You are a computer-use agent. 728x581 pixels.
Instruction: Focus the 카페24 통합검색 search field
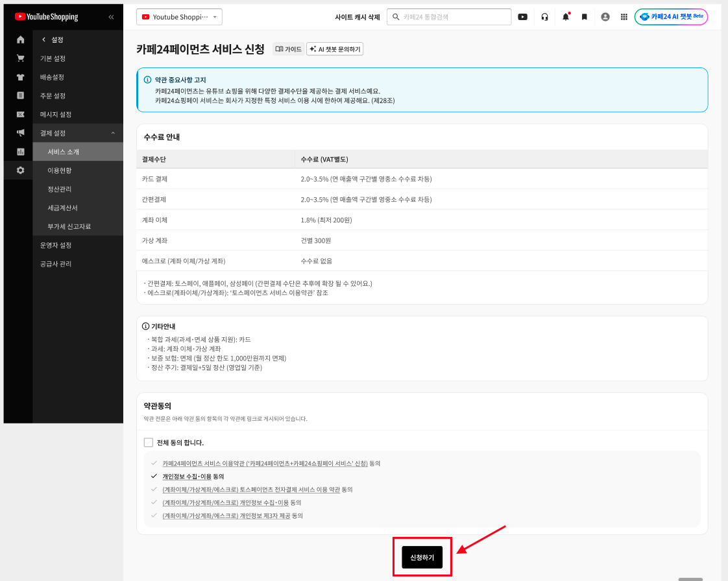[x=450, y=17]
